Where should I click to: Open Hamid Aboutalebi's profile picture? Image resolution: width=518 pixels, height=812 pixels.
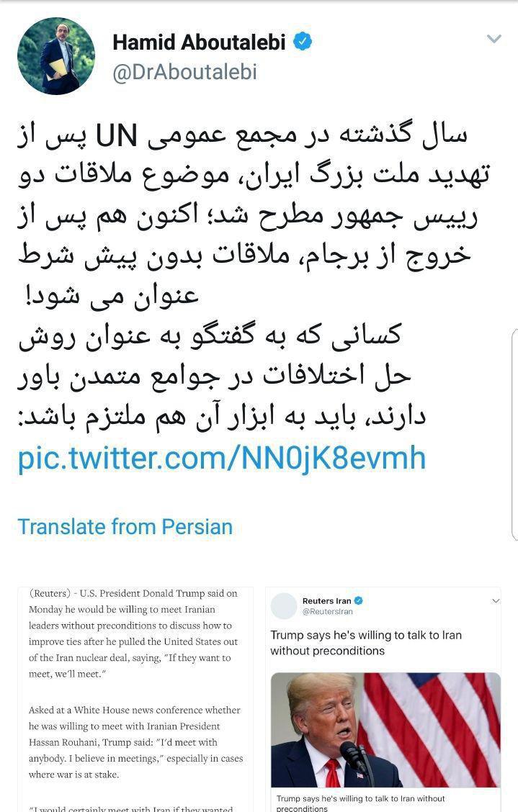tap(56, 56)
